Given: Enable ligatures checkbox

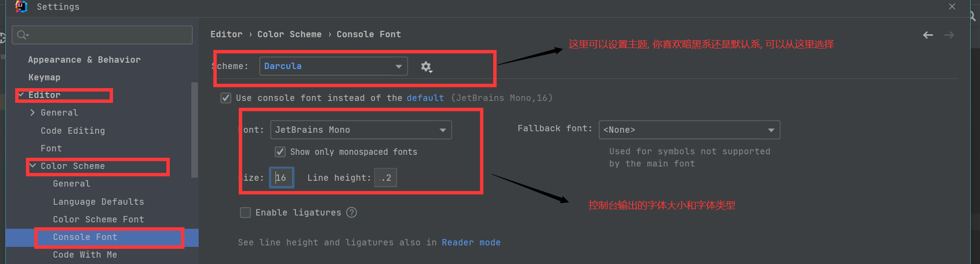Looking at the screenshot, I should tap(245, 213).
